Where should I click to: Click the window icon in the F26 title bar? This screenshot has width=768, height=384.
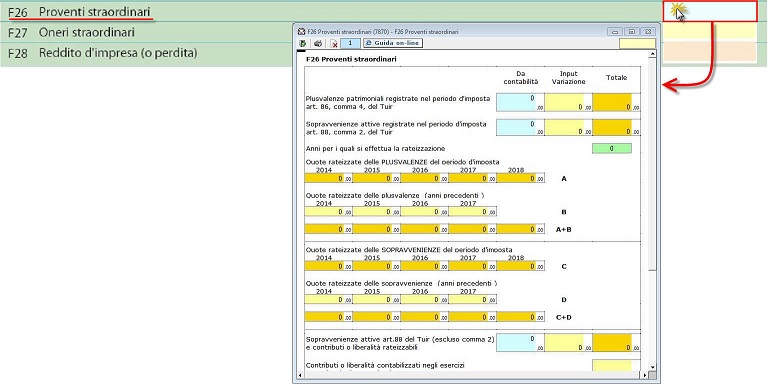pyautogui.click(x=302, y=31)
